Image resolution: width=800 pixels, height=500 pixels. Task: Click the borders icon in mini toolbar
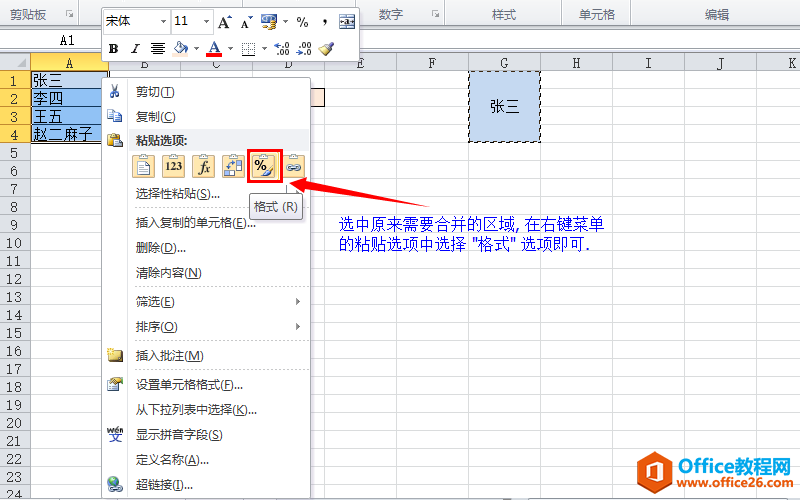pyautogui.click(x=248, y=48)
